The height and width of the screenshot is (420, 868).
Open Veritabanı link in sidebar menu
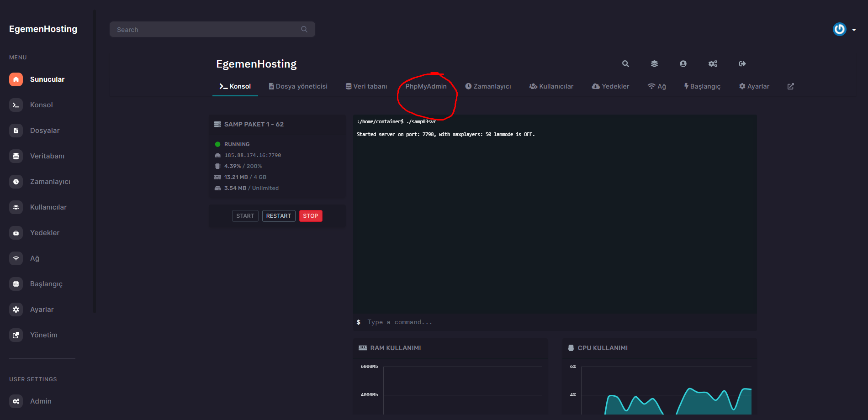pos(48,156)
